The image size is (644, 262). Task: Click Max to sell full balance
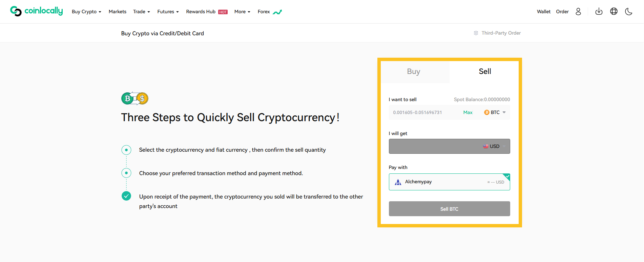coord(468,112)
